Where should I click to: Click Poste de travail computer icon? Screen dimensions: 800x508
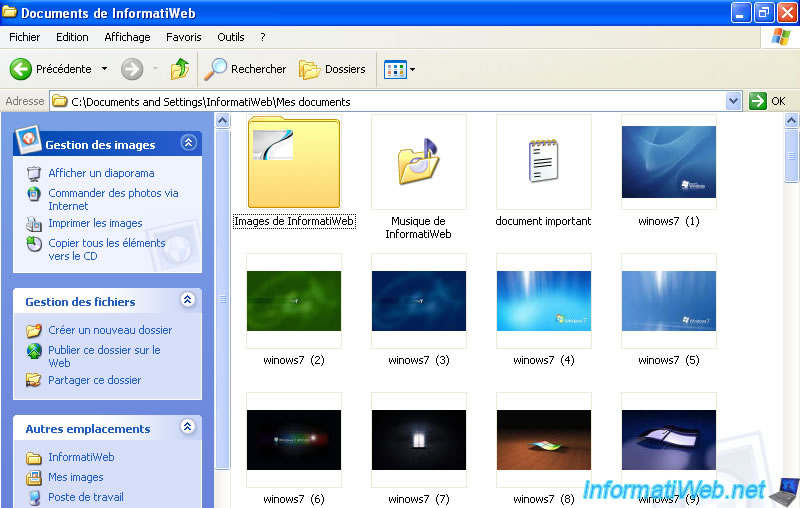pyautogui.click(x=34, y=497)
